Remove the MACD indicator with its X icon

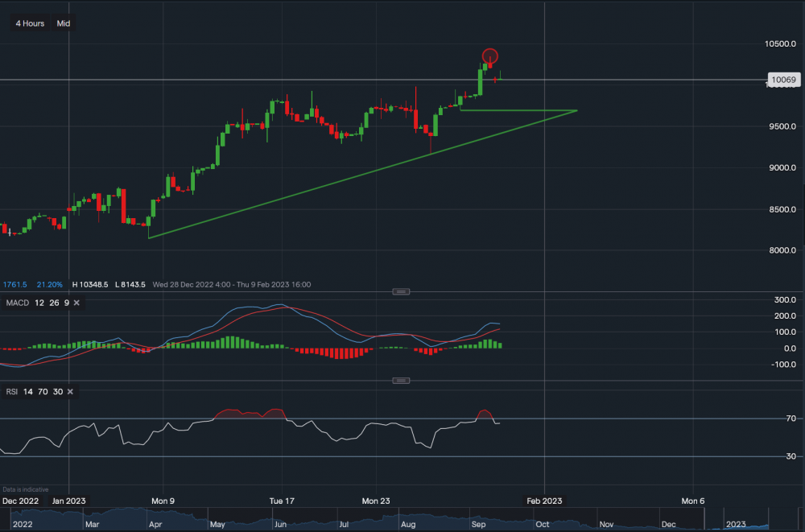[76, 303]
